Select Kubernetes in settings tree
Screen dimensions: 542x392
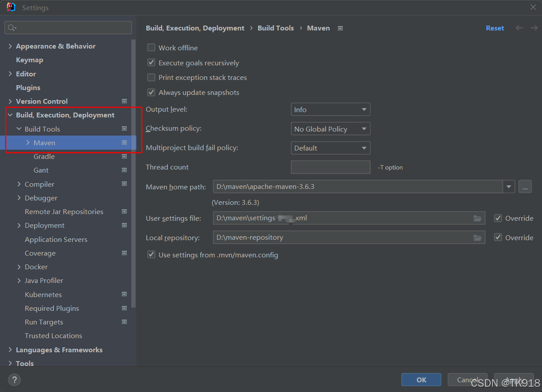point(43,294)
